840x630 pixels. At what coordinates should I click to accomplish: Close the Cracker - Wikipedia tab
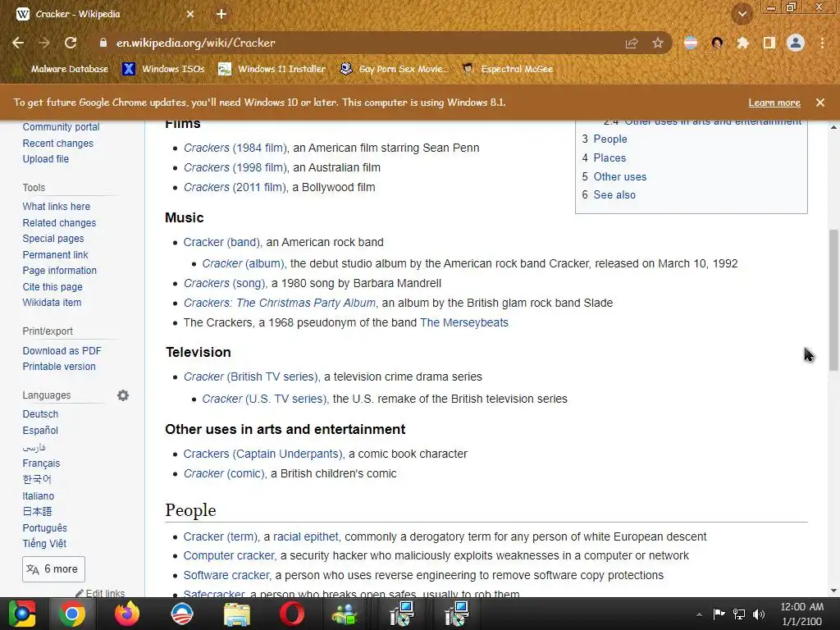coord(190,14)
